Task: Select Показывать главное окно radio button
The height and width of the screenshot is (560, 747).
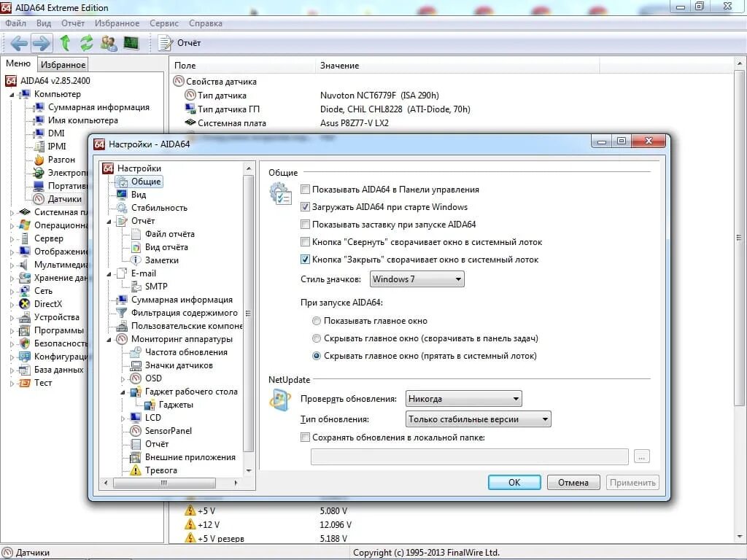Action: click(317, 321)
